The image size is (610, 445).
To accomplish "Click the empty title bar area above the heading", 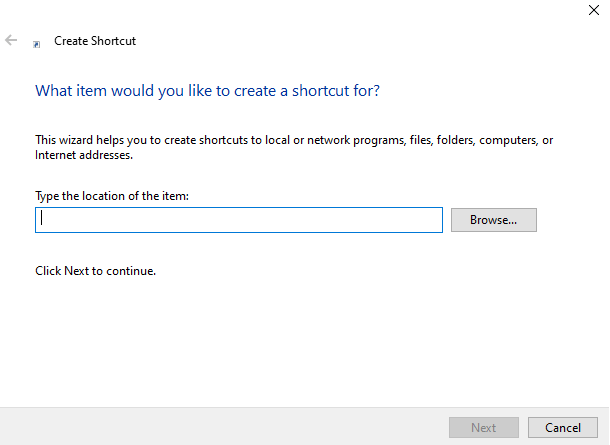I will point(300,12).
